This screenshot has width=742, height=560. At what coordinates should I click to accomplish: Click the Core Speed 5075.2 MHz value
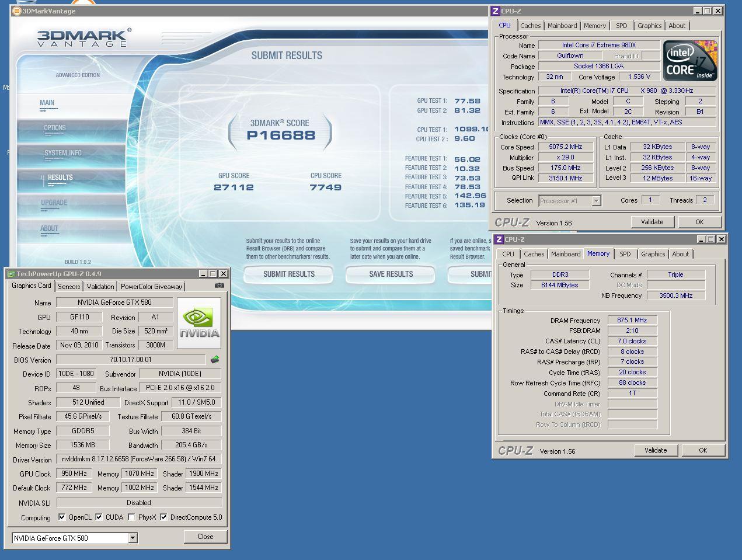click(565, 147)
